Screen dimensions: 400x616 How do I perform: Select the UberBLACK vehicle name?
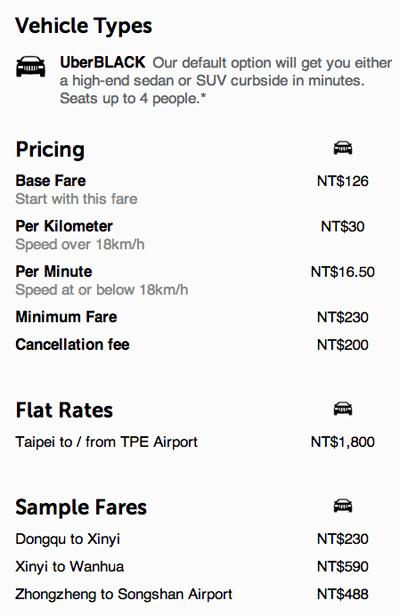[103, 62]
